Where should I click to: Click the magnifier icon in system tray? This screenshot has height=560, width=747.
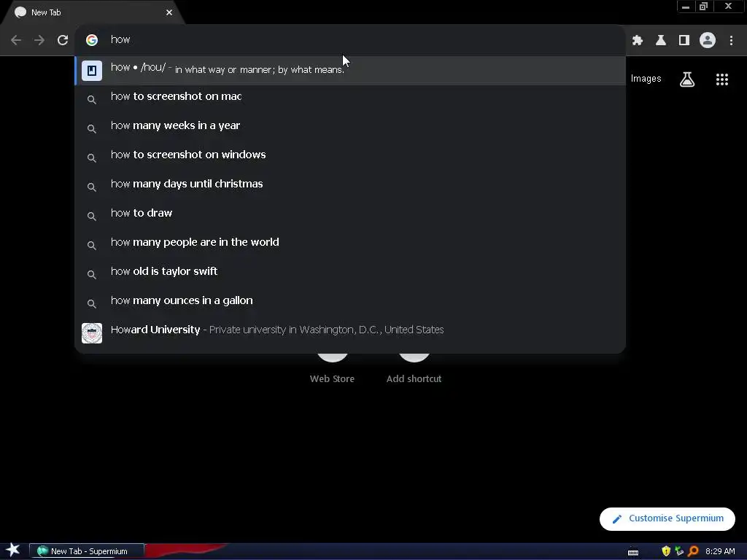pyautogui.click(x=693, y=551)
